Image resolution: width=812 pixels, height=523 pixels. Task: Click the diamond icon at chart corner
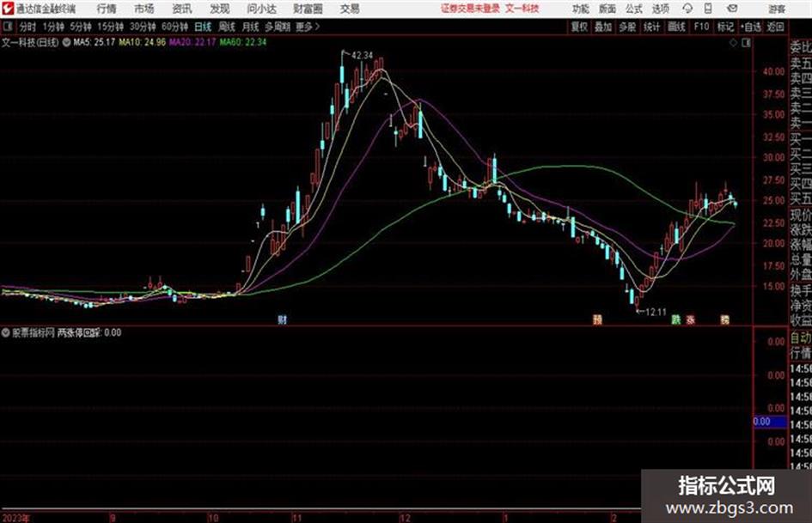733,42
